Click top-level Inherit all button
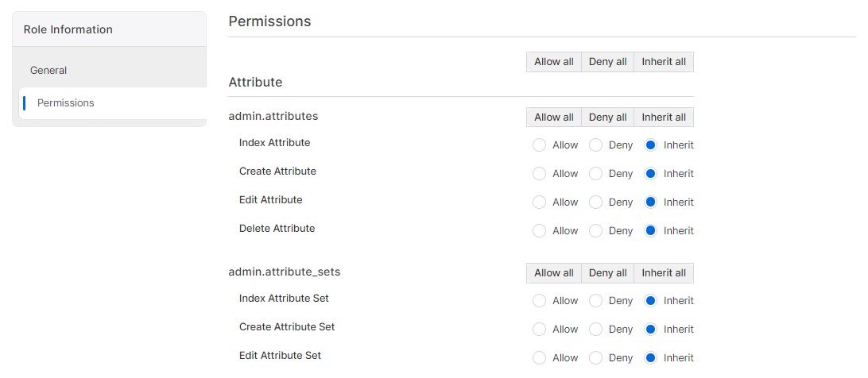868x378 pixels. click(x=663, y=62)
